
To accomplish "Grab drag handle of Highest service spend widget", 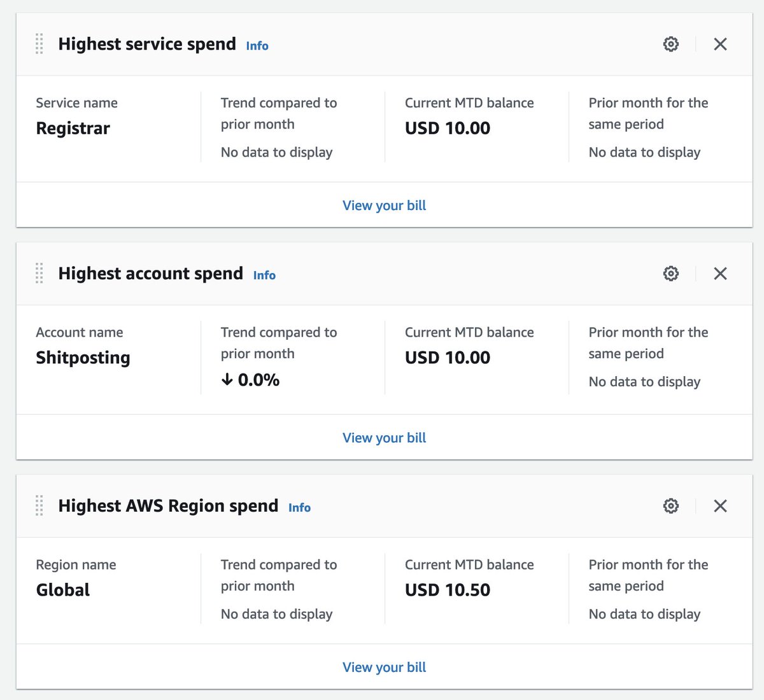I will click(x=39, y=44).
